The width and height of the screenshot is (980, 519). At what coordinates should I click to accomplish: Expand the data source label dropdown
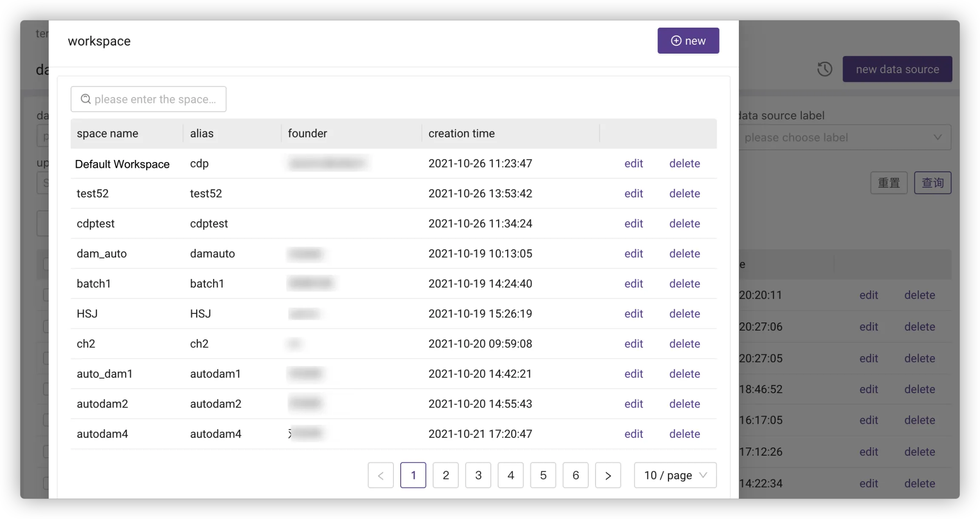[844, 137]
